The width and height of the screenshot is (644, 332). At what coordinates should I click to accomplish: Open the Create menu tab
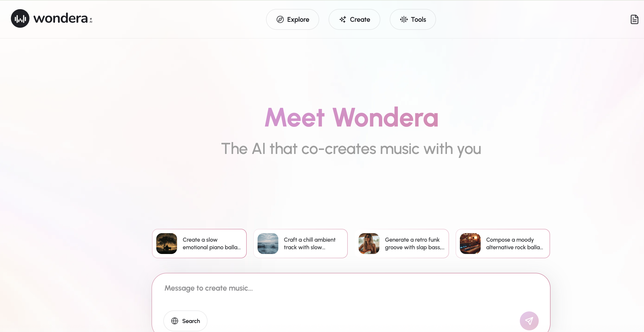[x=354, y=20]
